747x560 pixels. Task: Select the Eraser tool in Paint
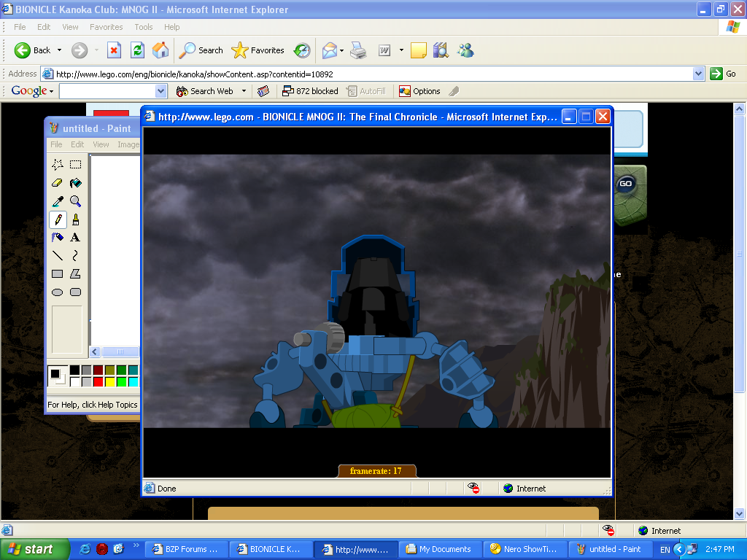pos(57,183)
